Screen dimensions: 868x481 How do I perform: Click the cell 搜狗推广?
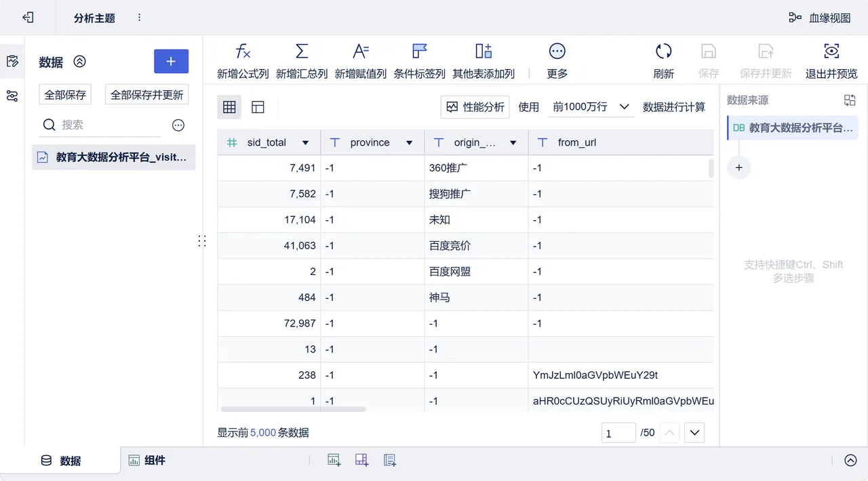(x=476, y=194)
